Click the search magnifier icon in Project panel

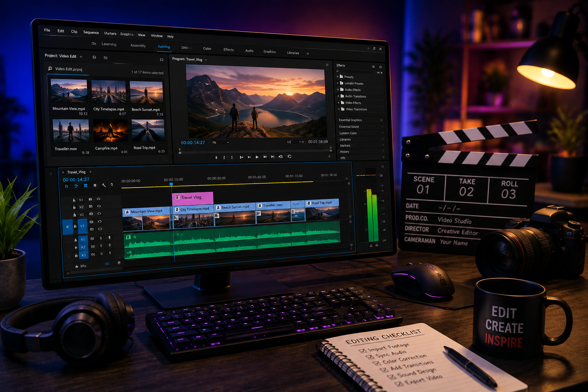coord(50,69)
